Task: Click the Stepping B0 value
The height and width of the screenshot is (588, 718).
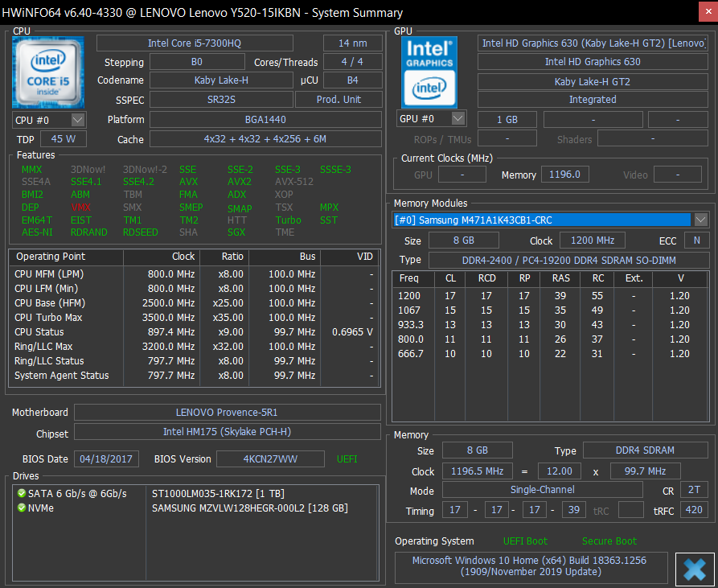Action: (x=197, y=62)
